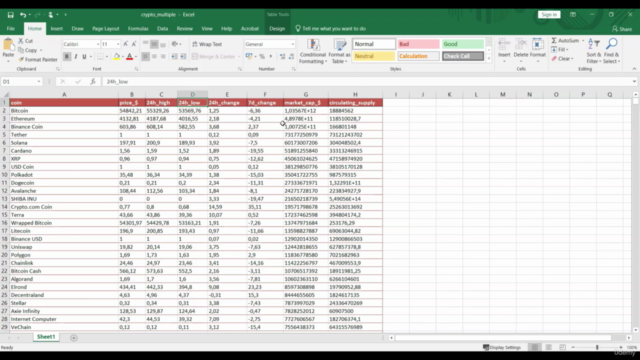Toggle align right in Alignment group
This screenshot has width=640, height=360.
pyautogui.click(x=163, y=56)
